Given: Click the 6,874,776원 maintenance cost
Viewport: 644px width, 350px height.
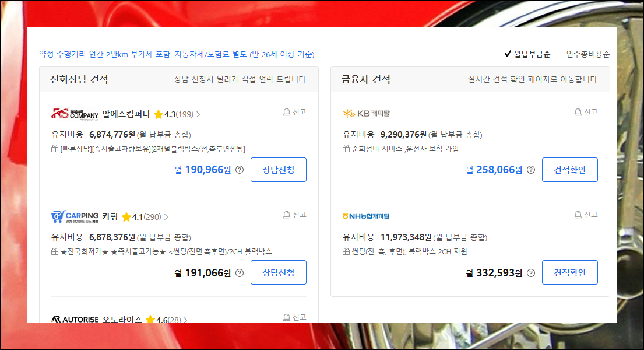Looking at the screenshot, I should (x=112, y=135).
